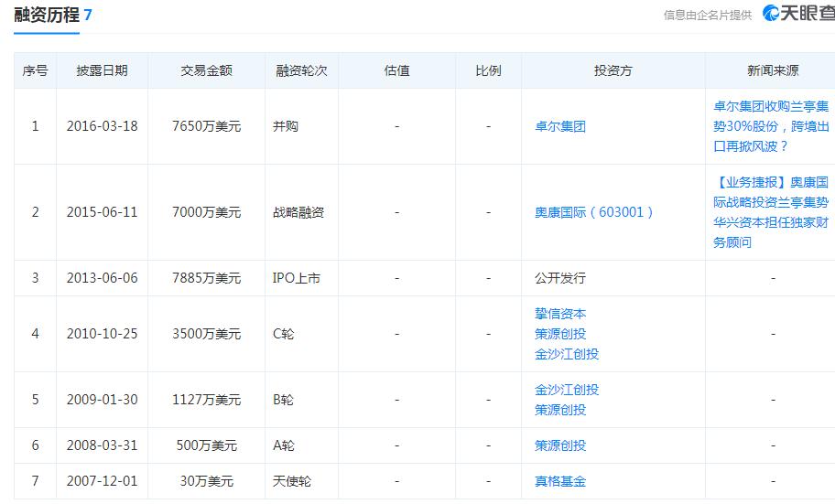This screenshot has width=835, height=504.
Task: Select the date cell 2009-01-30
Action: [x=102, y=400]
